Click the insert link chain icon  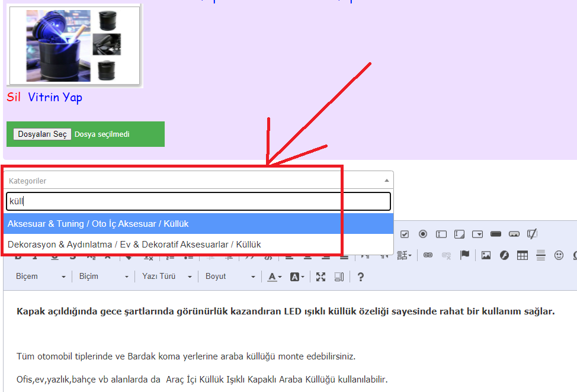tap(428, 255)
